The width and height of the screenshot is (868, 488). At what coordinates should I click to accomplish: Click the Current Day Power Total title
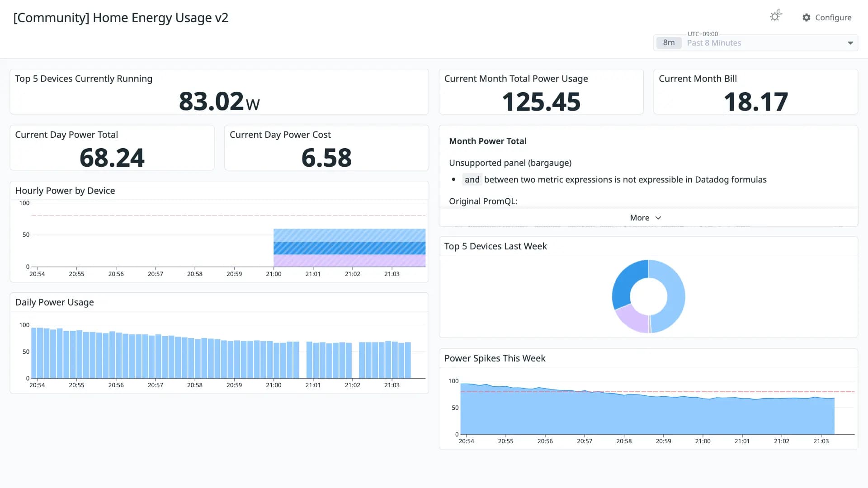point(66,135)
